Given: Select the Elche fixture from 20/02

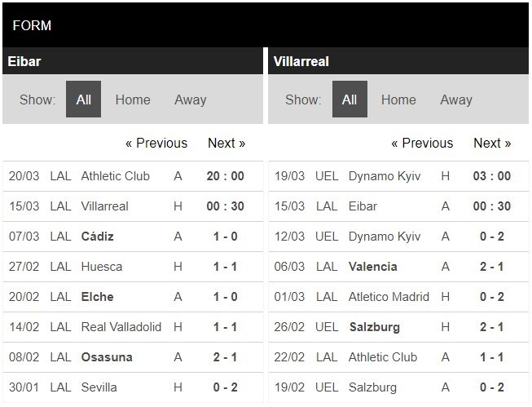Looking at the screenshot, I should [97, 297].
